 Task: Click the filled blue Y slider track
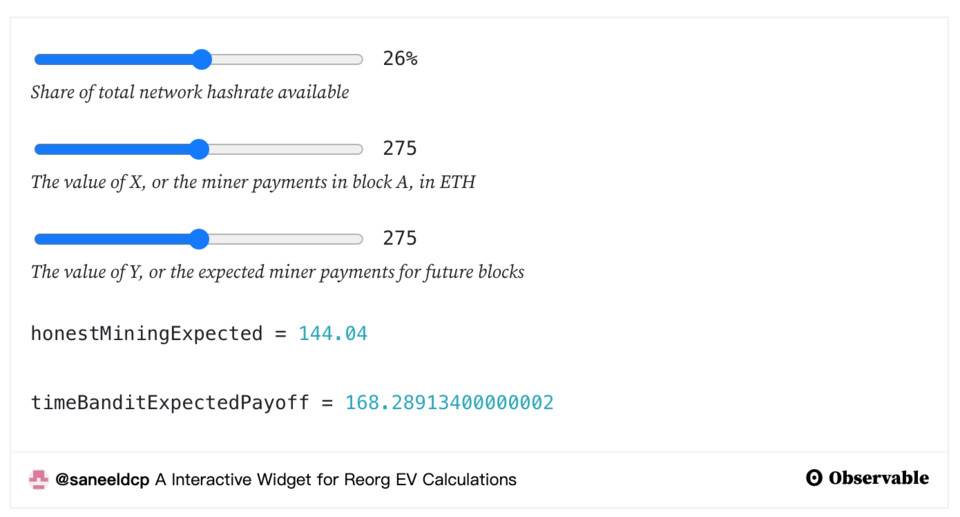click(x=111, y=239)
